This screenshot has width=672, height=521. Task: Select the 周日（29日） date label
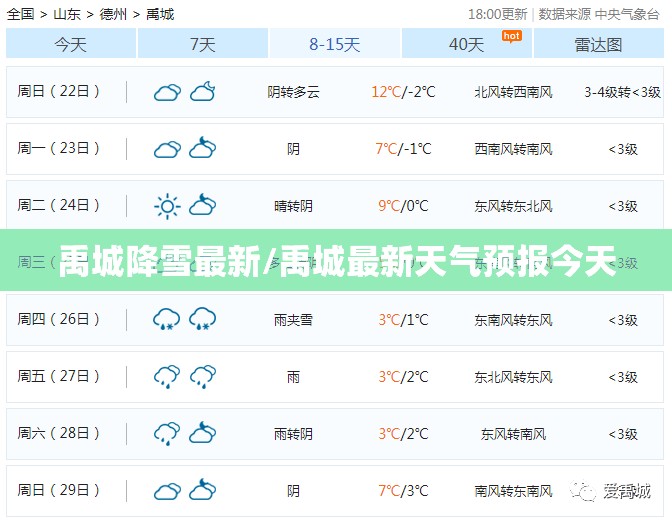click(58, 490)
